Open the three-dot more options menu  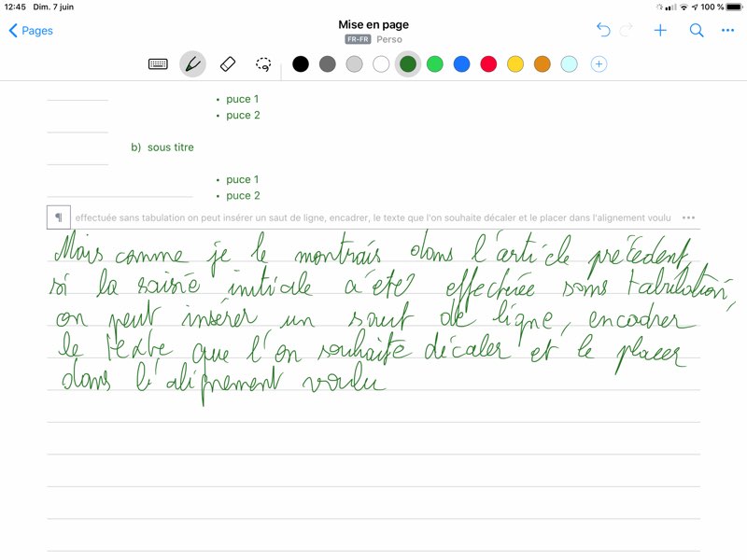(728, 31)
